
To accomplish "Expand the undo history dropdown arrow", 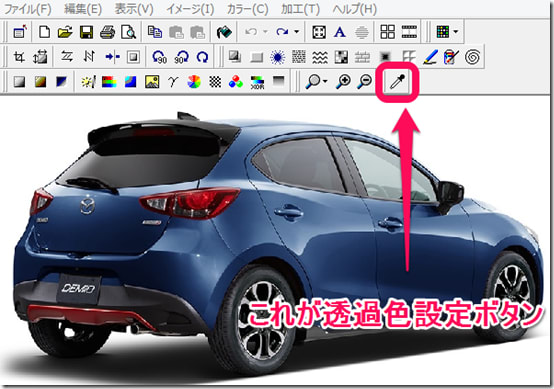I will (x=265, y=32).
